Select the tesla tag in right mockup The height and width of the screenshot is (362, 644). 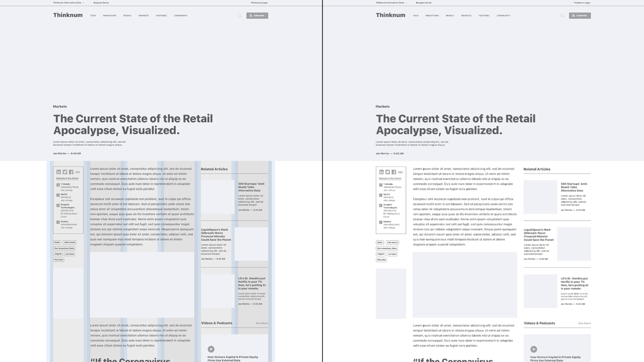(x=380, y=242)
